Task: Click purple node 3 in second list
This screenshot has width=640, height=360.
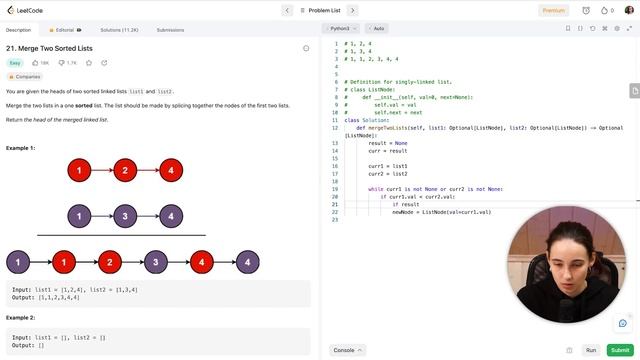Action: tap(125, 216)
